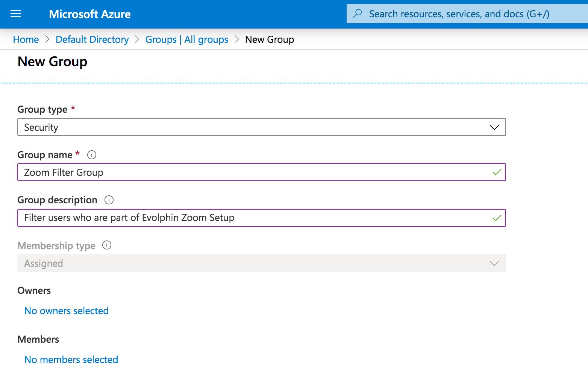
Task: Open Groups | All groups breadcrumb
Action: coord(187,39)
